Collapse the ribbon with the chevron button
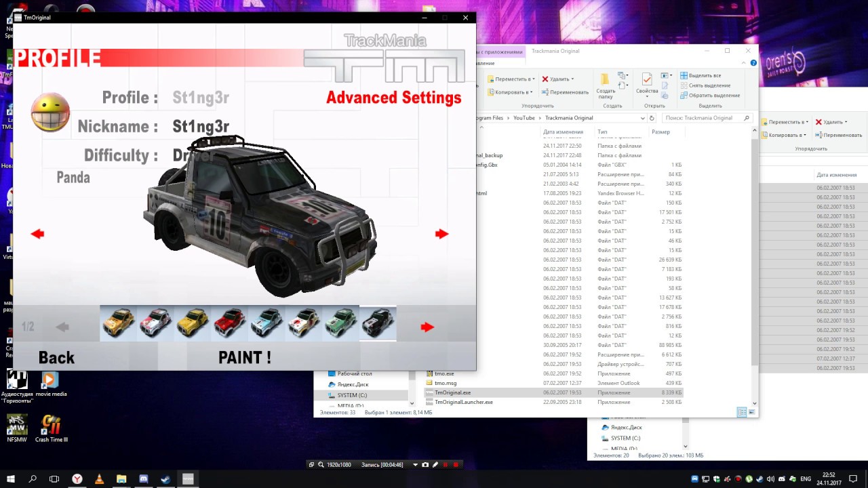Image resolution: width=868 pixels, height=488 pixels. coord(744,63)
